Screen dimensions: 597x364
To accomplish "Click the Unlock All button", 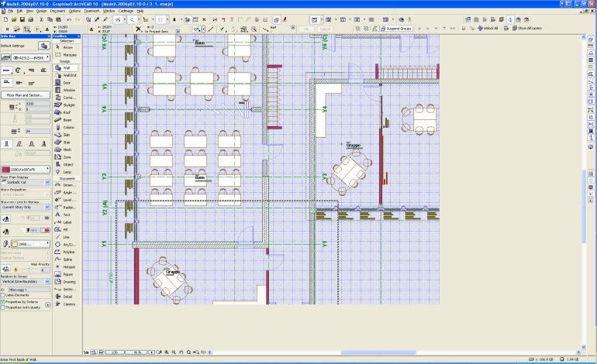I will (x=488, y=28).
